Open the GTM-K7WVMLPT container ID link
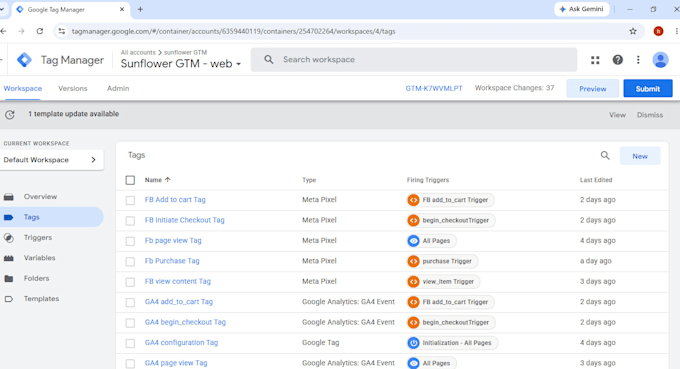Viewport: 680px width, 369px height. tap(434, 88)
